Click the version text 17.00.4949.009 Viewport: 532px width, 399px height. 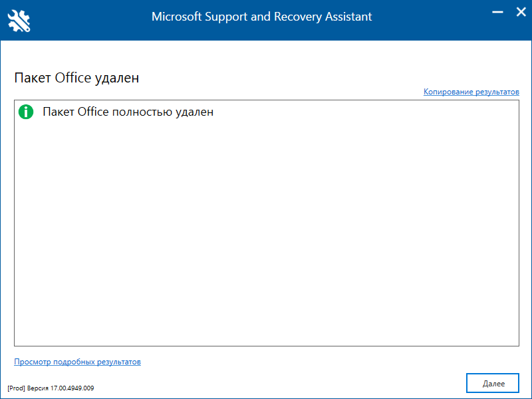72,388
